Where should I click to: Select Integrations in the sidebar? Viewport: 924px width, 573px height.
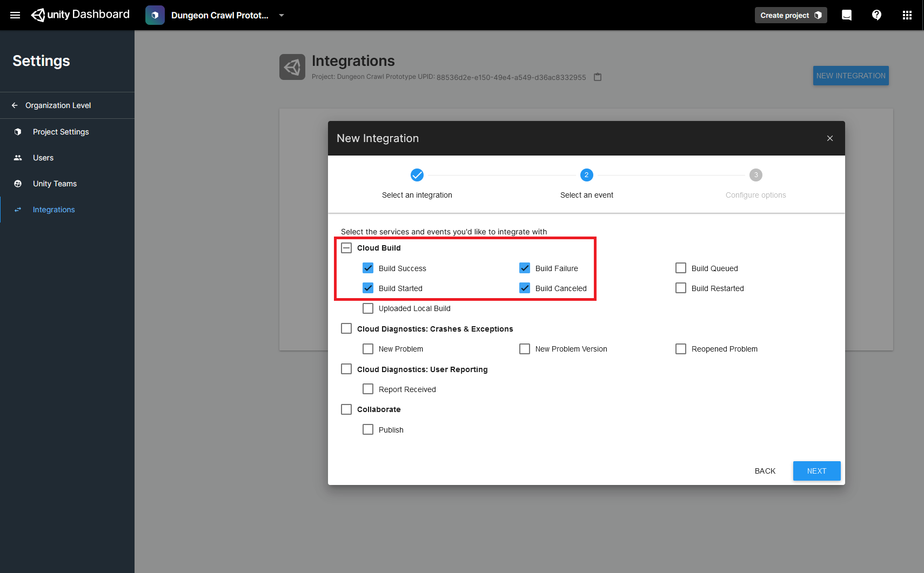click(x=67, y=210)
